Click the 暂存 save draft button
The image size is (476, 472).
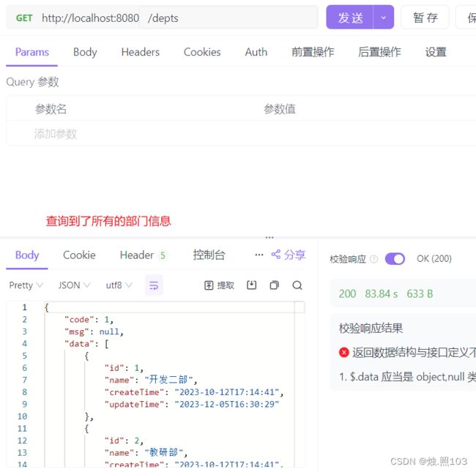(425, 18)
